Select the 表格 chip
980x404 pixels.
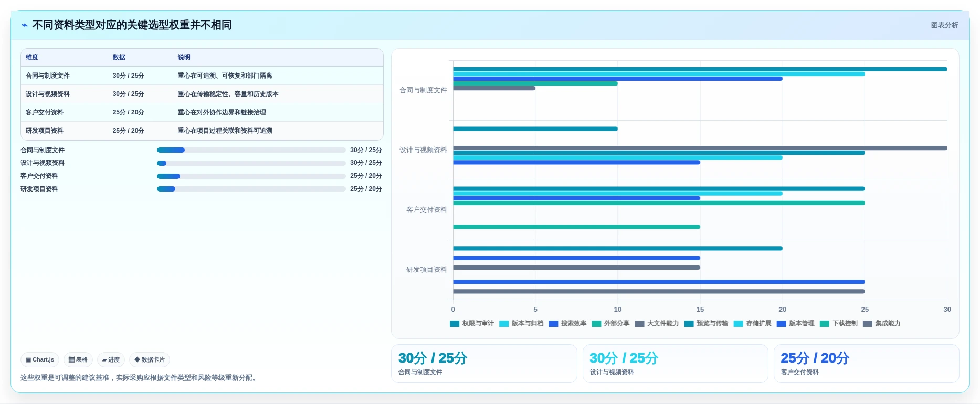click(78, 359)
